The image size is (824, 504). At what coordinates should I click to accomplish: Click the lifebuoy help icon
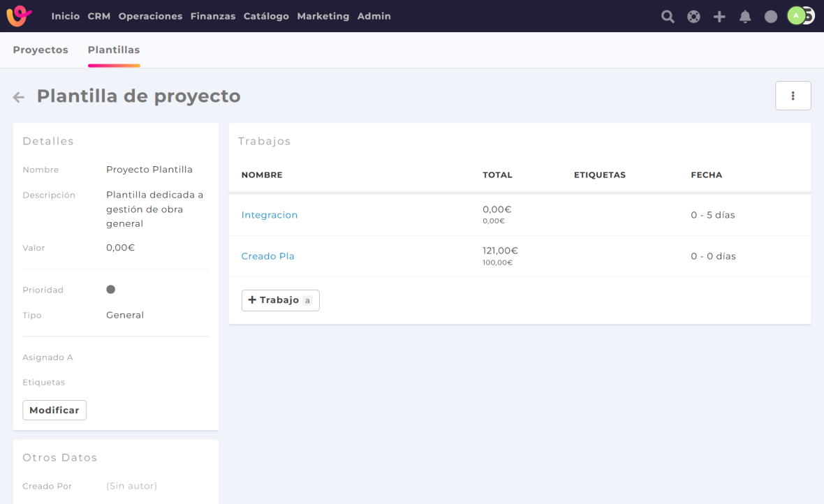[693, 17]
